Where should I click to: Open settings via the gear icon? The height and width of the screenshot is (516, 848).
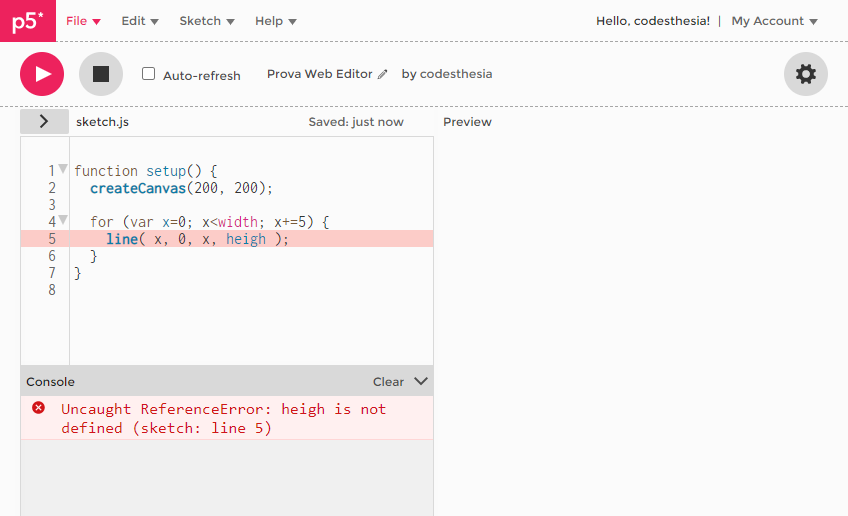click(806, 74)
